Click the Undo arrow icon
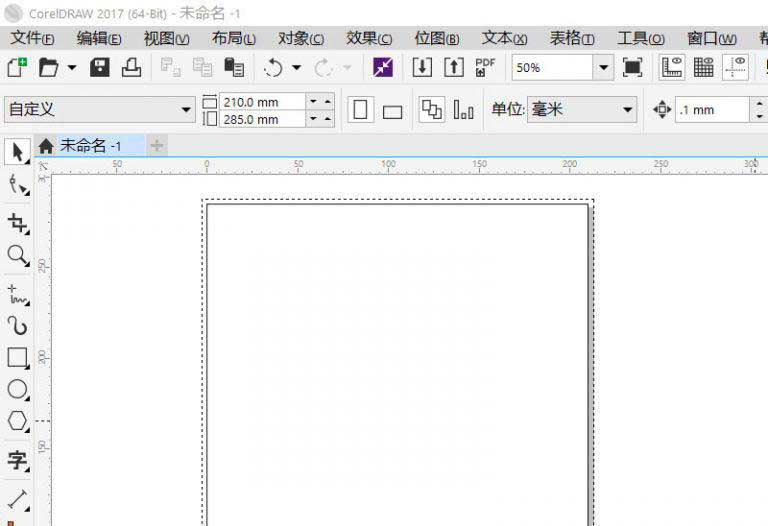 tap(273, 68)
